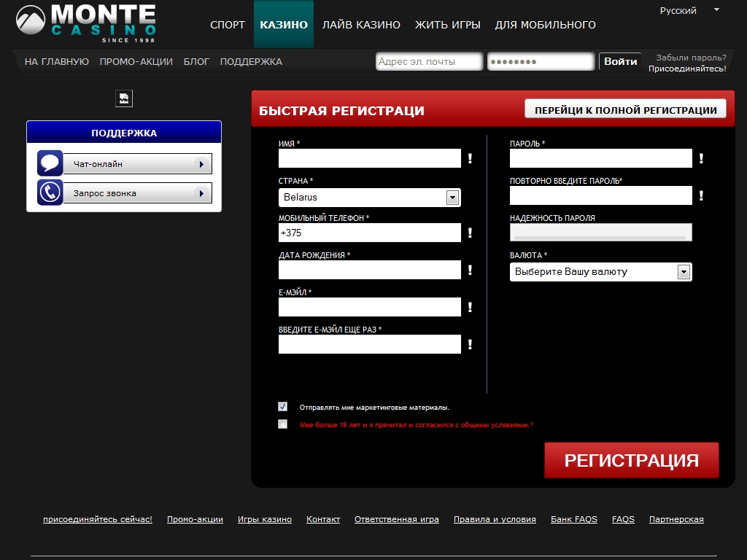Check the over 18 terms agreement checkbox
Image resolution: width=747 pixels, height=560 pixels.
click(283, 424)
